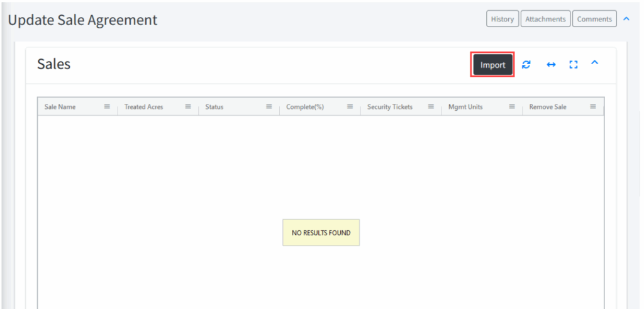
Task: Sort by Treated Acres column header
Action: click(143, 107)
